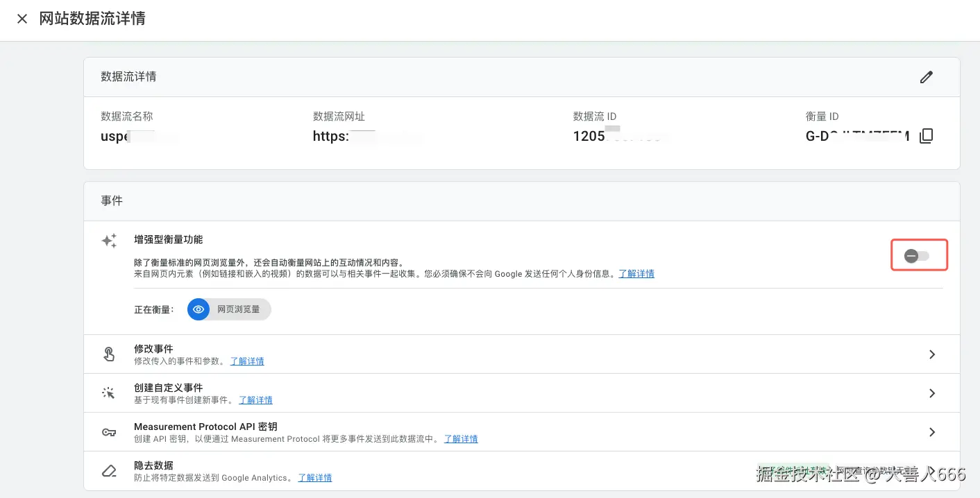Image resolution: width=980 pixels, height=498 pixels.
Task: Click the eraser icon for 隐去数据
Action: (109, 471)
